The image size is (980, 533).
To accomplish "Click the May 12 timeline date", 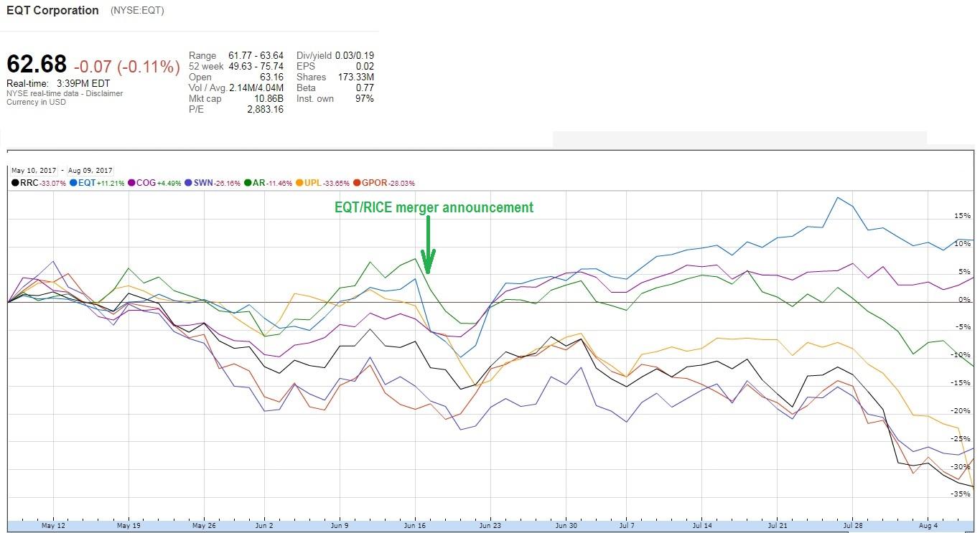I will tap(54, 526).
